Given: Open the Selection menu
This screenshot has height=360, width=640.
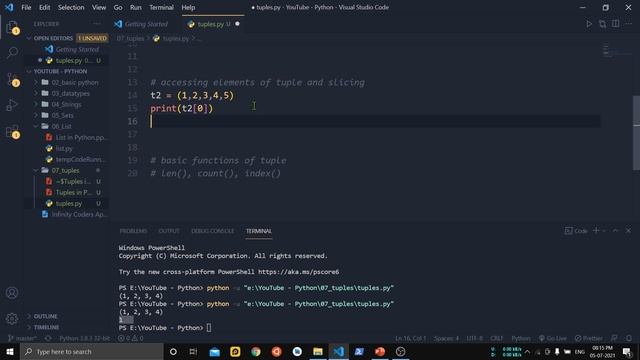Looking at the screenshot, I should click(71, 7).
